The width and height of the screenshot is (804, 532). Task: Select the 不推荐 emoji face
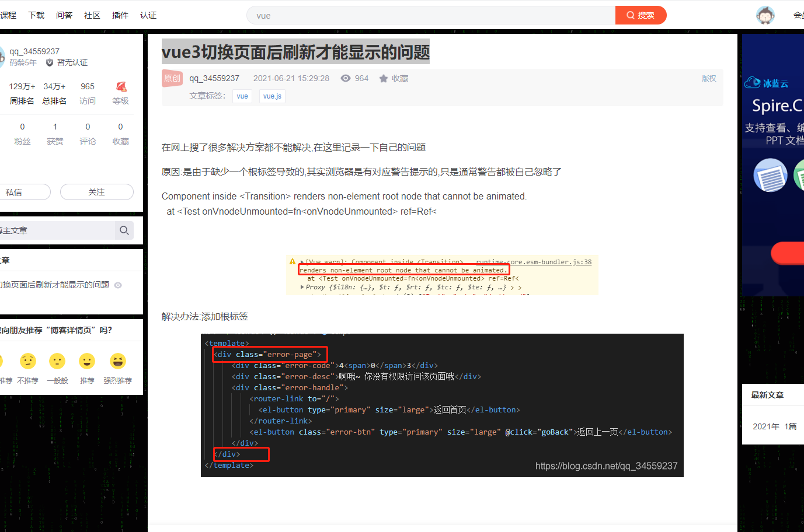pyautogui.click(x=28, y=361)
